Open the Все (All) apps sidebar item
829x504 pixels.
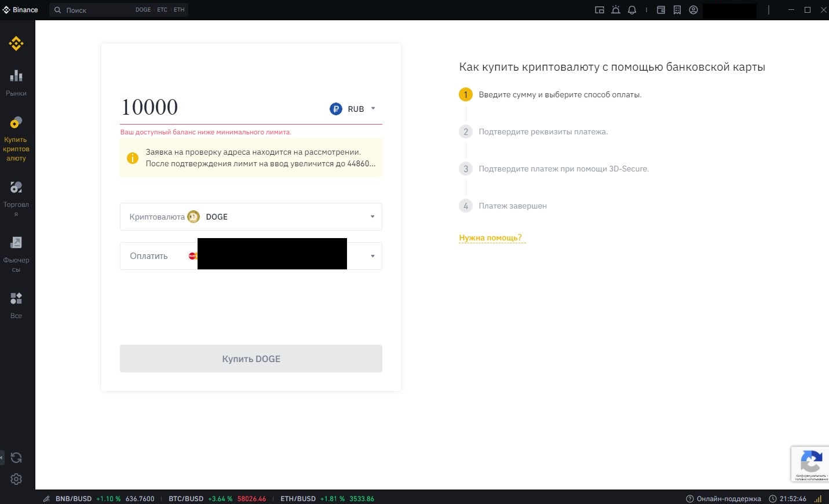pos(16,305)
